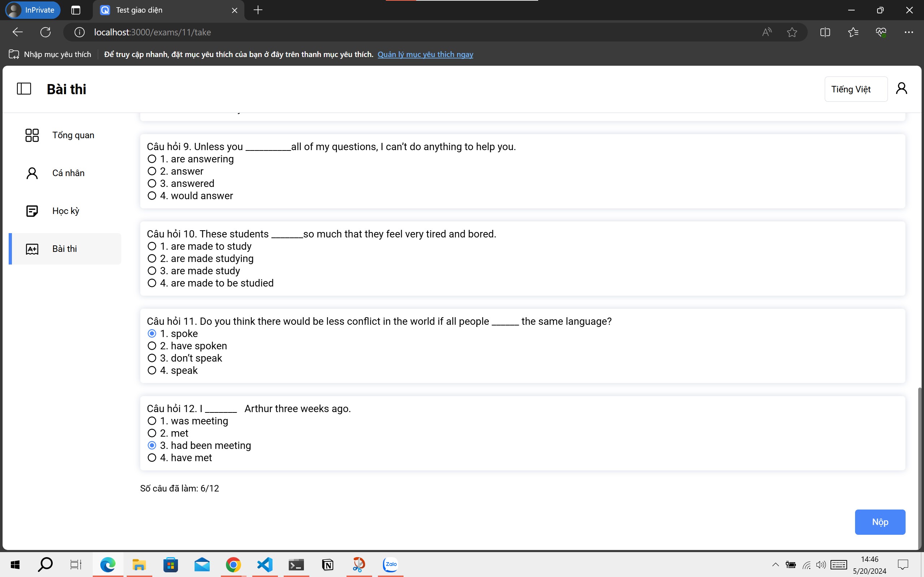This screenshot has width=924, height=577.
Task: Open 'Quản lý mục yêu thích ngay' link
Action: point(425,54)
